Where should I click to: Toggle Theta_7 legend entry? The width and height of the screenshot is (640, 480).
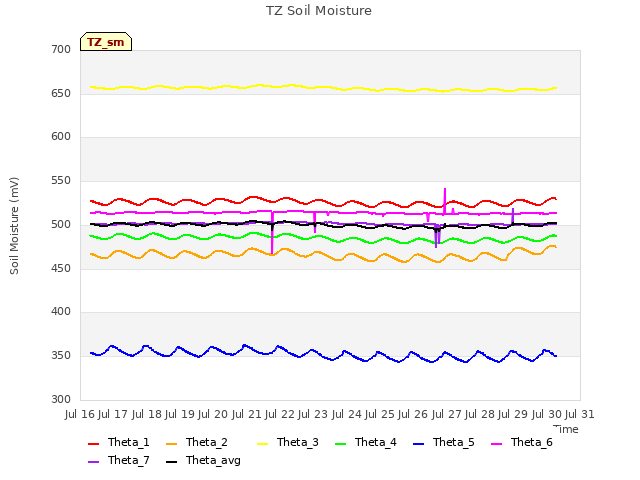119,460
